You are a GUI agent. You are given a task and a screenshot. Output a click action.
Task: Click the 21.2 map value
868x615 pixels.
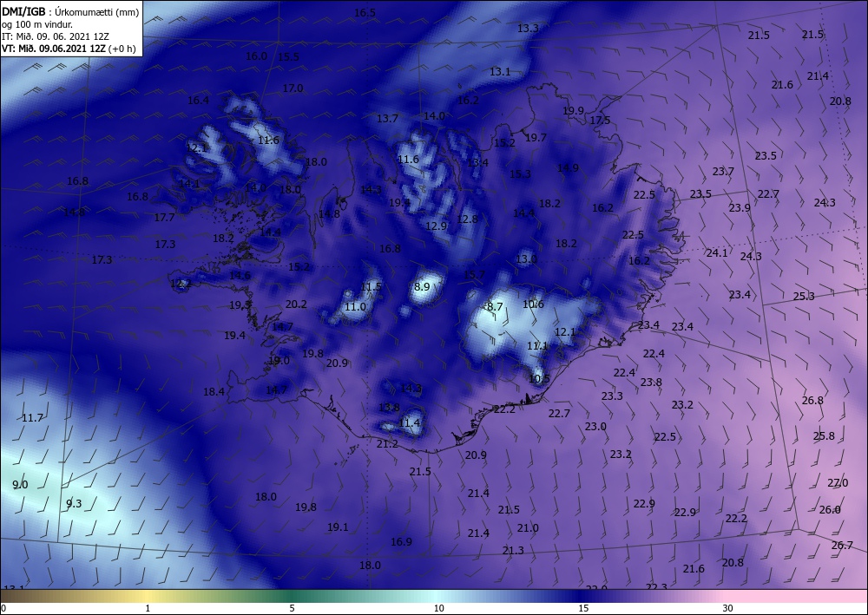tap(387, 443)
